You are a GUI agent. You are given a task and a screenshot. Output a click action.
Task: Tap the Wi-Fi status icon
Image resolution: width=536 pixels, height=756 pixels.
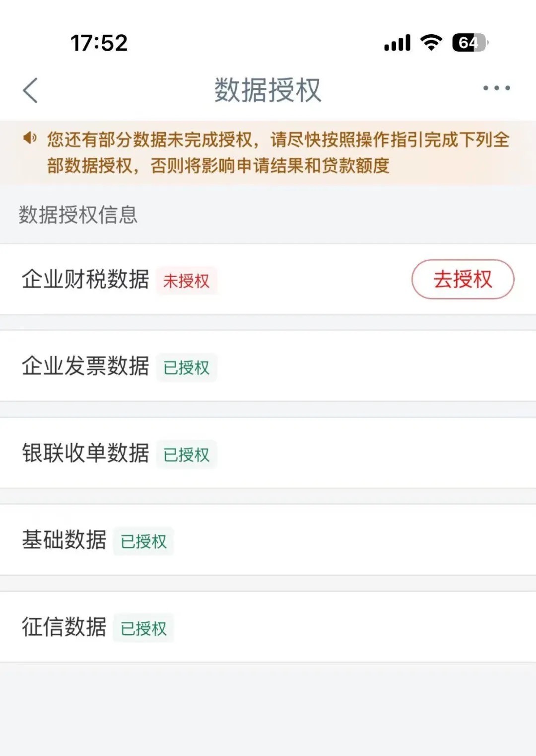point(431,43)
